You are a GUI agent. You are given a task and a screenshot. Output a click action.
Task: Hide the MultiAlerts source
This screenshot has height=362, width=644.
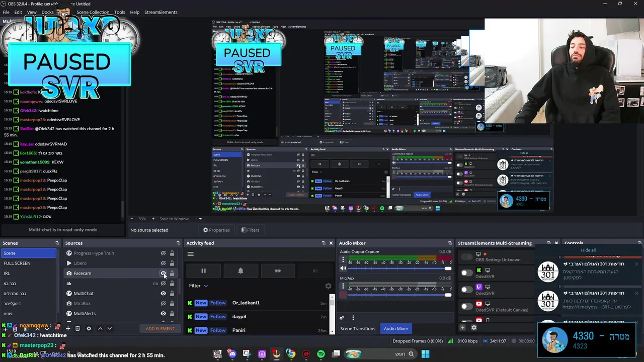[x=163, y=313]
